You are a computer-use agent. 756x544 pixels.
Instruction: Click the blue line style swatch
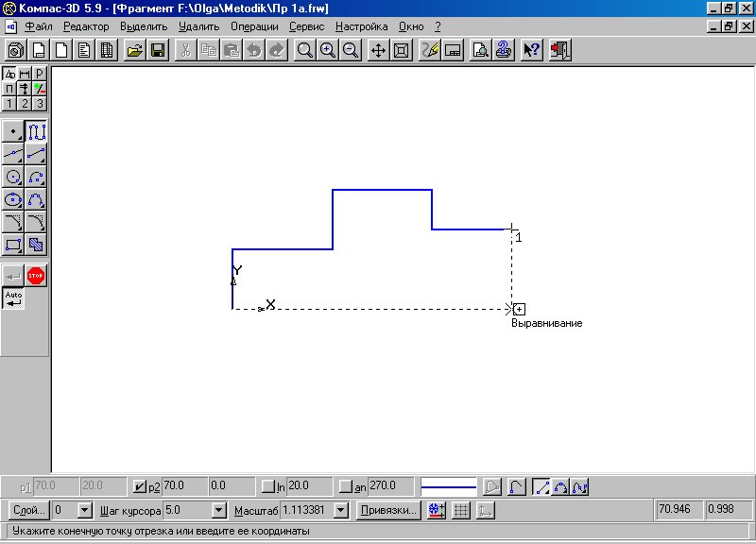point(448,486)
